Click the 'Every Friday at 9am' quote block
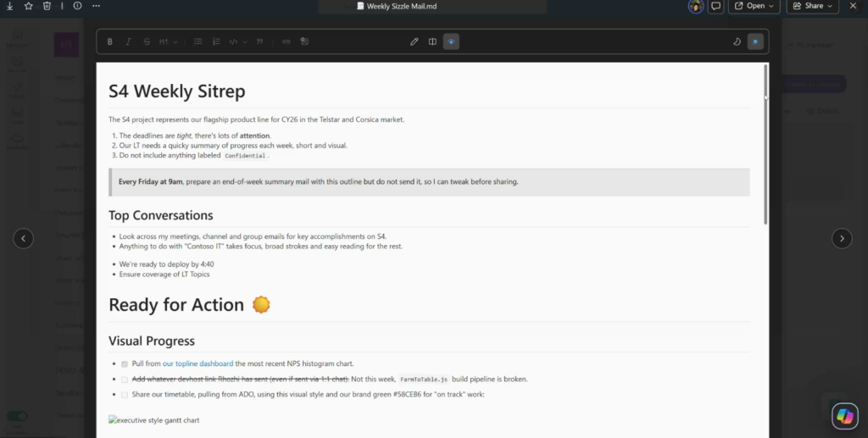The width and height of the screenshot is (868, 438). click(429, 182)
